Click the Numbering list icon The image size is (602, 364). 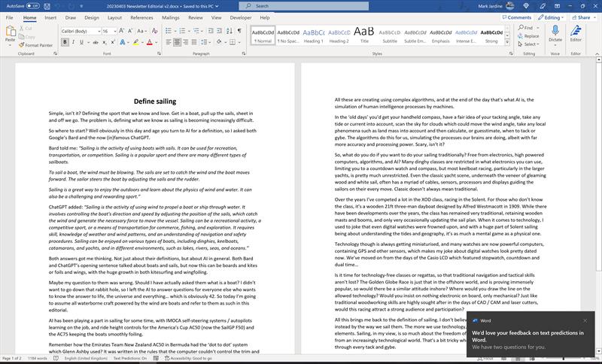(182, 31)
